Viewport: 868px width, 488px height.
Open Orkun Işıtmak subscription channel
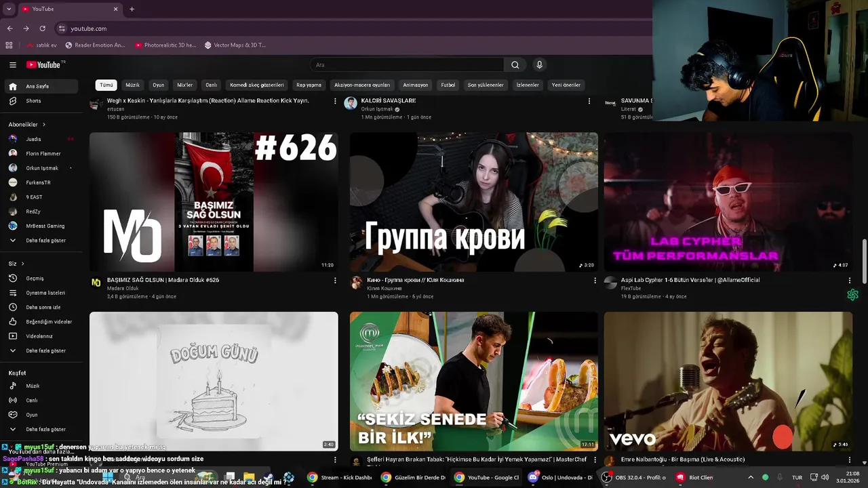[x=41, y=168]
